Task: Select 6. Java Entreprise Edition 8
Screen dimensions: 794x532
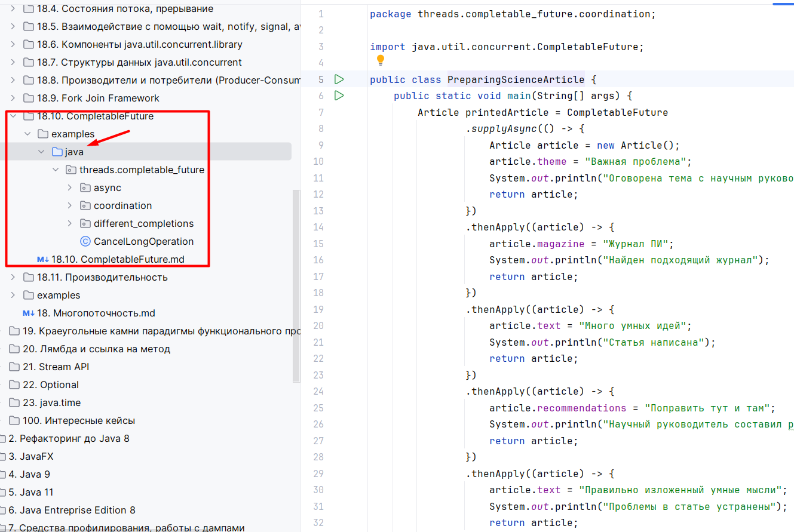Action: 72,510
